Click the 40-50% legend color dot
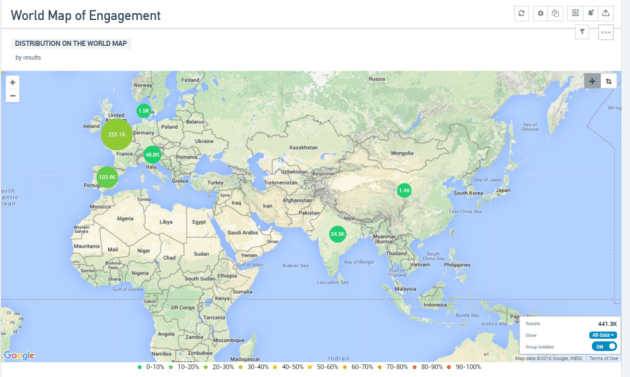The width and height of the screenshot is (630, 377). (x=275, y=367)
